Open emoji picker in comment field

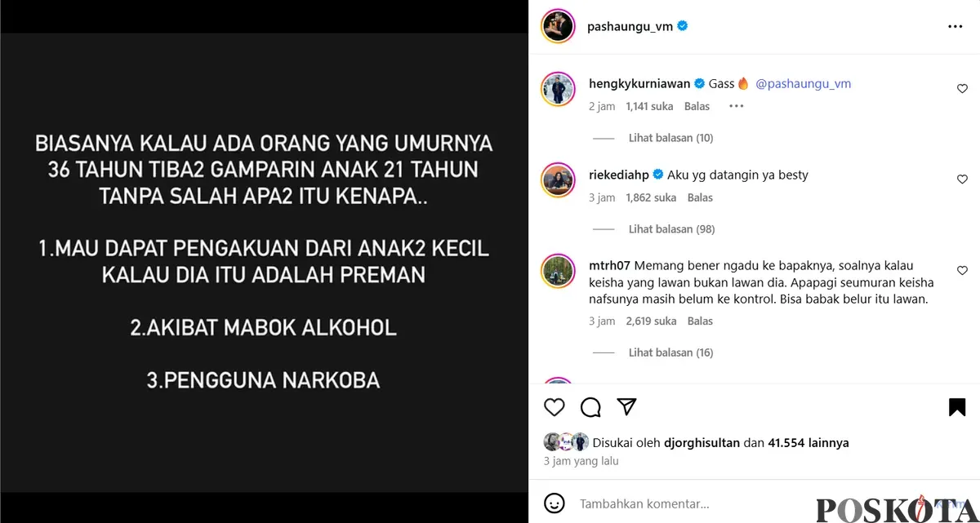click(x=555, y=503)
